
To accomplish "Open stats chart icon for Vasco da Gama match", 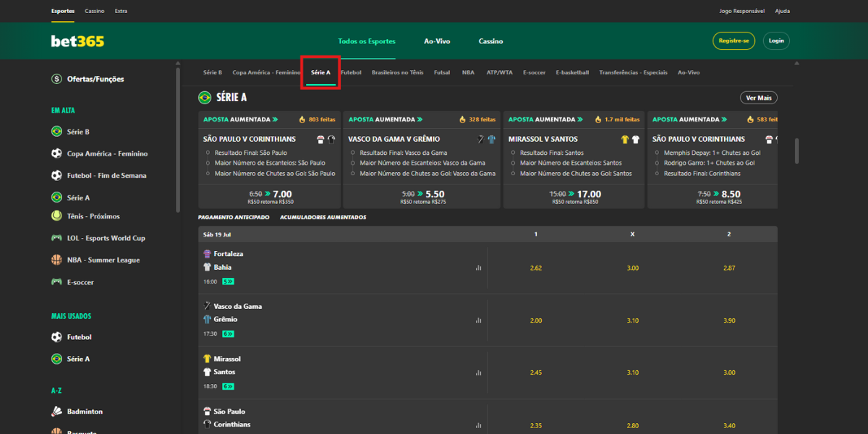I will click(x=478, y=320).
